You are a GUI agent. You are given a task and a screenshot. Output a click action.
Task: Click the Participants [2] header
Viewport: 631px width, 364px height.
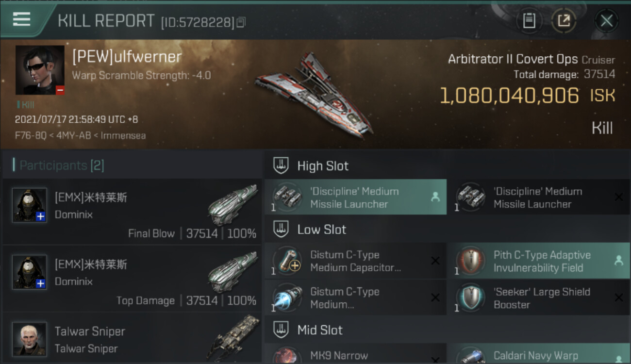coord(59,165)
